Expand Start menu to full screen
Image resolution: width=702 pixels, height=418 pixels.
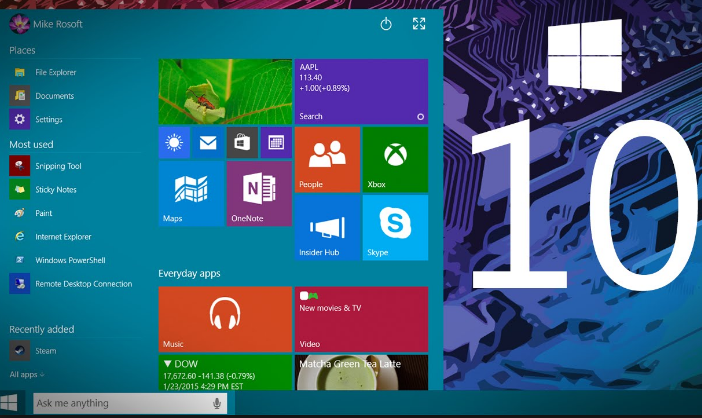419,24
